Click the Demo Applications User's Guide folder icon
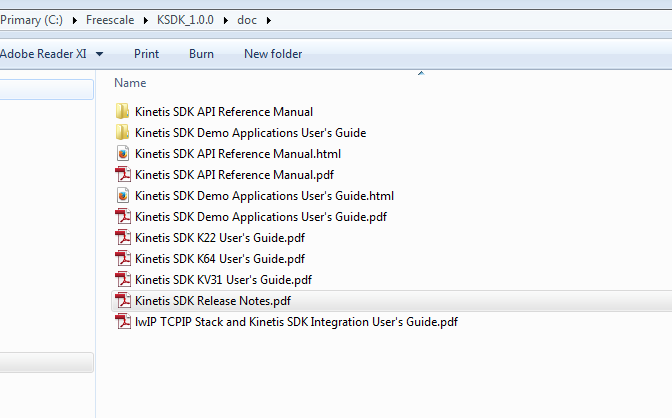The image size is (672, 418). click(123, 133)
